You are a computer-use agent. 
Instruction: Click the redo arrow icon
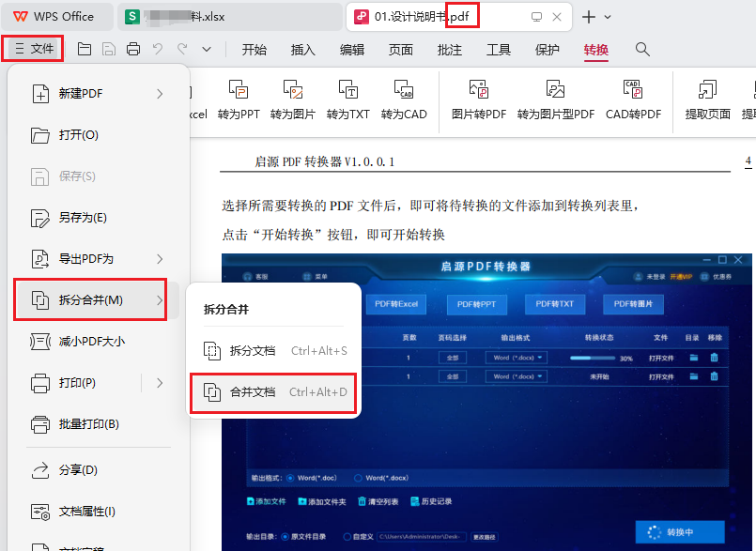tap(182, 49)
